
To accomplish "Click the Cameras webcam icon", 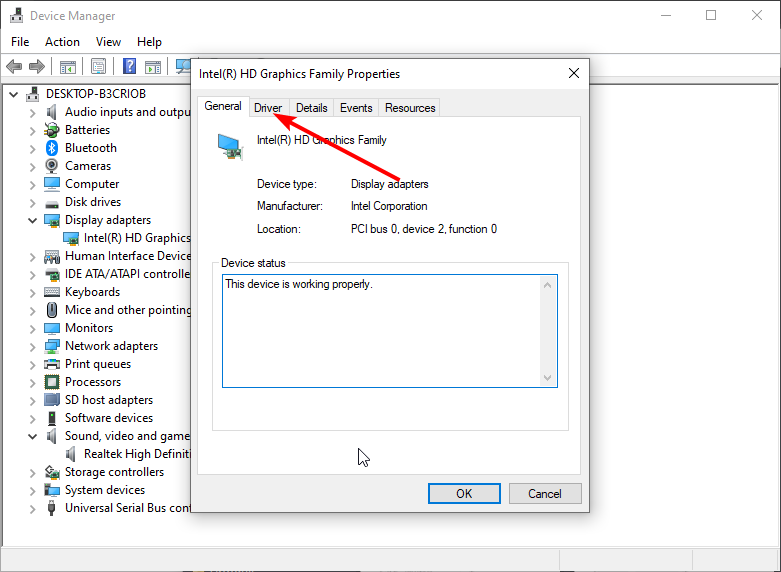I will pyautogui.click(x=52, y=166).
